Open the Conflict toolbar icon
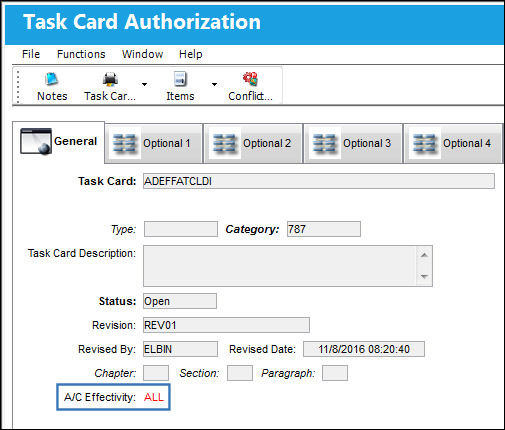This screenshot has height=430, width=505. [x=250, y=79]
